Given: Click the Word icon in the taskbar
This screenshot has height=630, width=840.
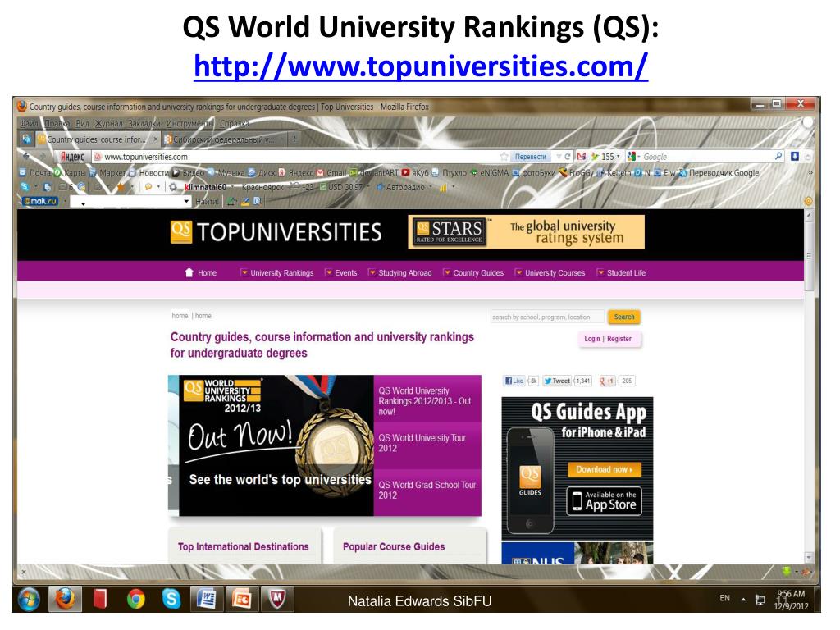Looking at the screenshot, I should tap(206, 599).
